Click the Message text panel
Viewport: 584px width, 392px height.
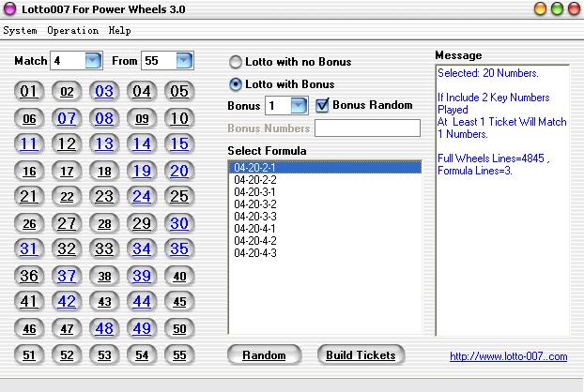coord(502,200)
